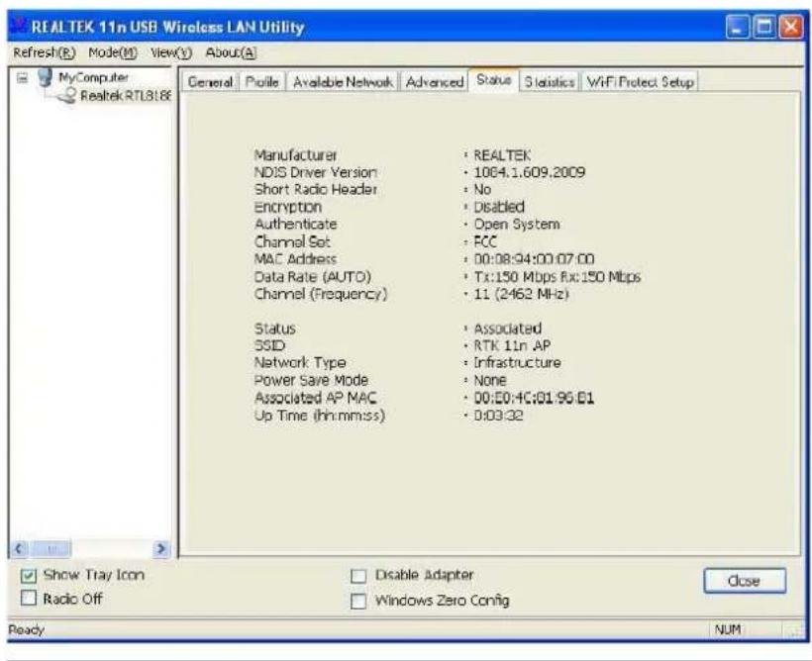Open the Statistics tab
Screen dimensions: 812x661
coord(550,82)
